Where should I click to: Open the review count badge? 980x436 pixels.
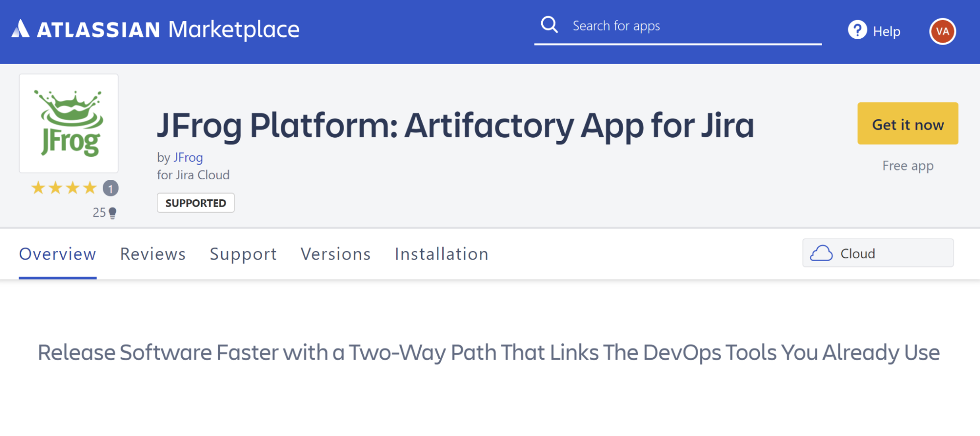point(110,188)
